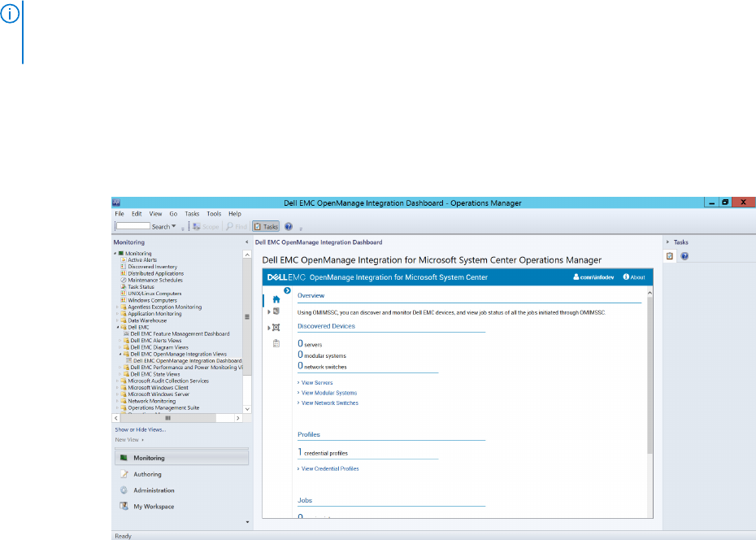Click the About link in dashboard header

[x=637, y=277]
